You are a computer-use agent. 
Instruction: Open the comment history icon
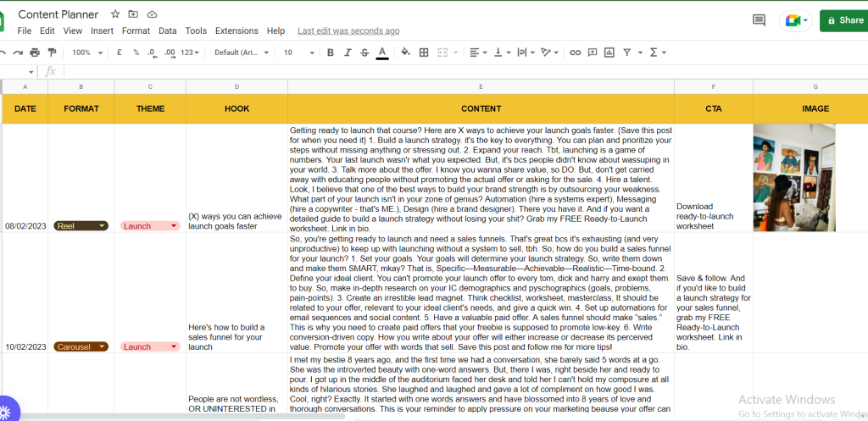(x=759, y=20)
